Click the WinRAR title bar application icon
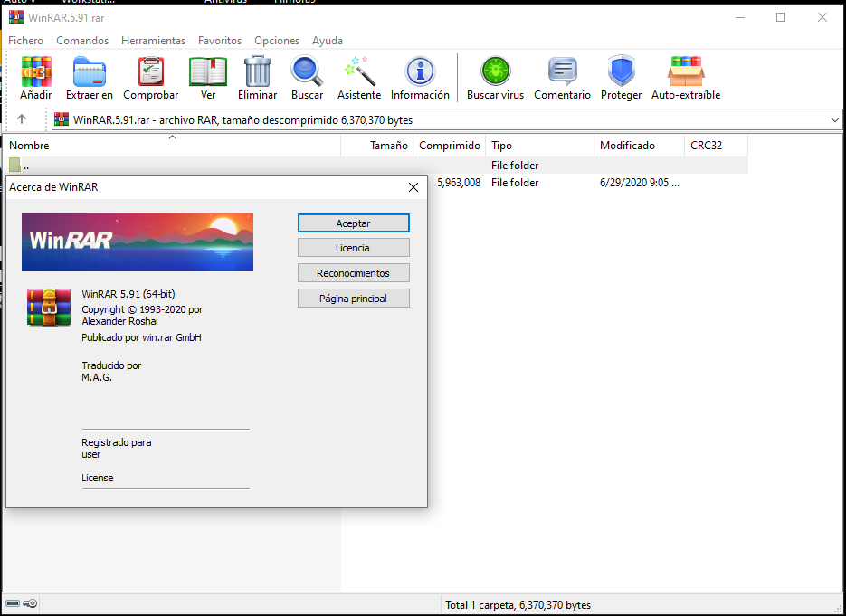The width and height of the screenshot is (846, 616). coord(16,17)
